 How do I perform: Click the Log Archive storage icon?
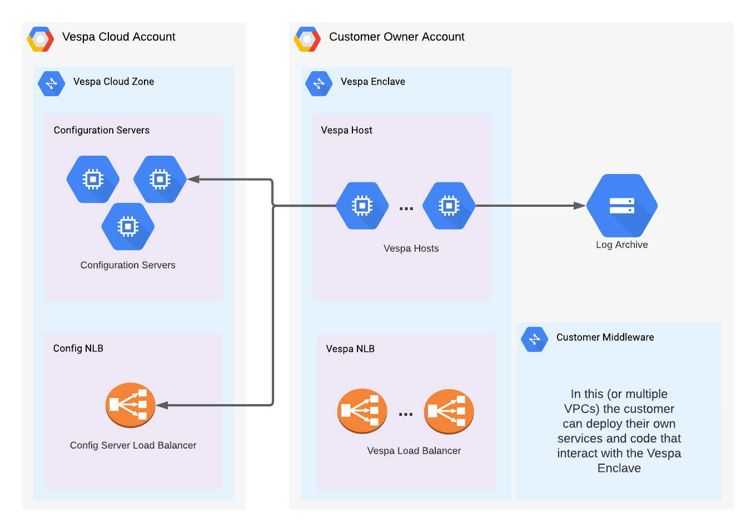coord(622,206)
